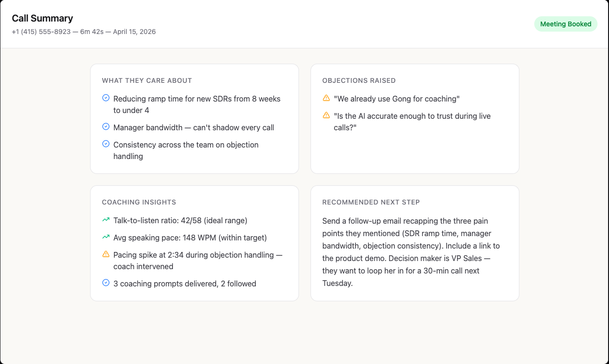Click the Recommended Next Step heading
This screenshot has width=609, height=364.
tap(371, 202)
